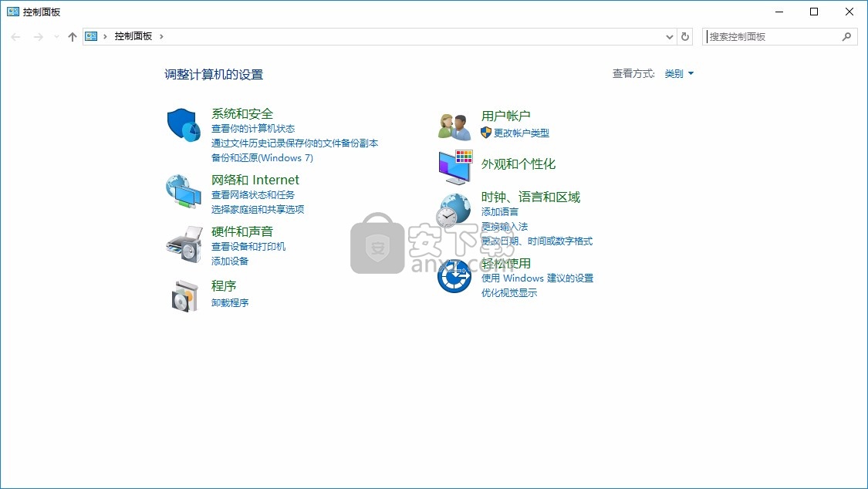
Task: Open the 外观和个性化 monitor icon
Action: 455,167
